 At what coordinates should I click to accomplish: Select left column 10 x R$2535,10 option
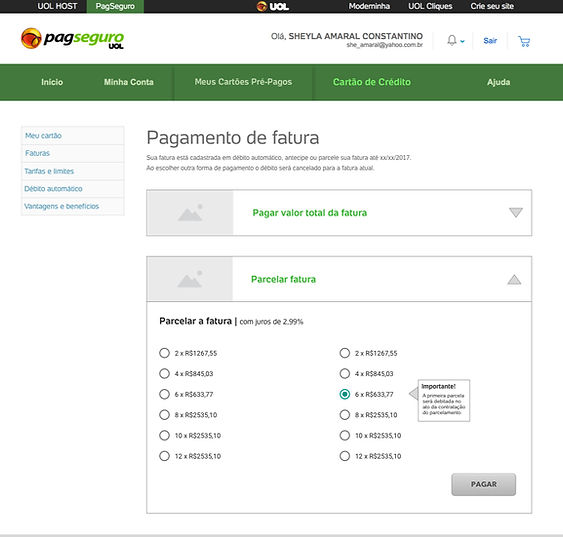pos(164,435)
